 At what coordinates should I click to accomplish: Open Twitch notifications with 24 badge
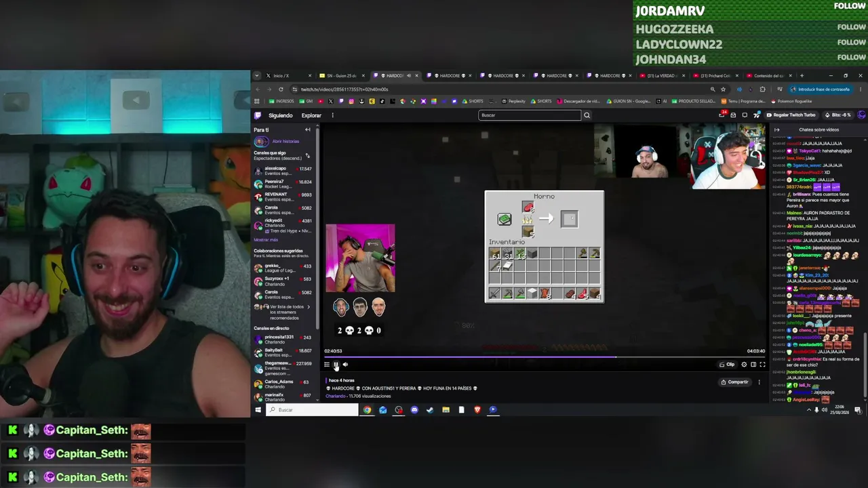[722, 115]
